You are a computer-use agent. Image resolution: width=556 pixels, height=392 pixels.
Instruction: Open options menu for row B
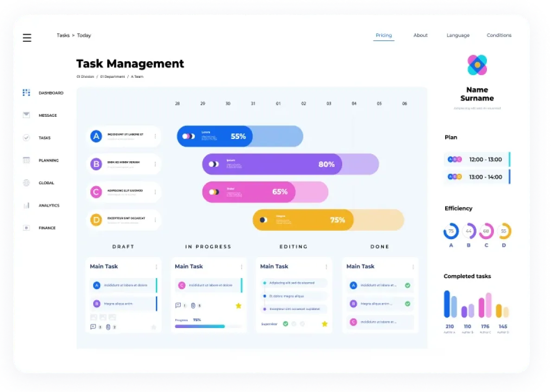click(155, 164)
